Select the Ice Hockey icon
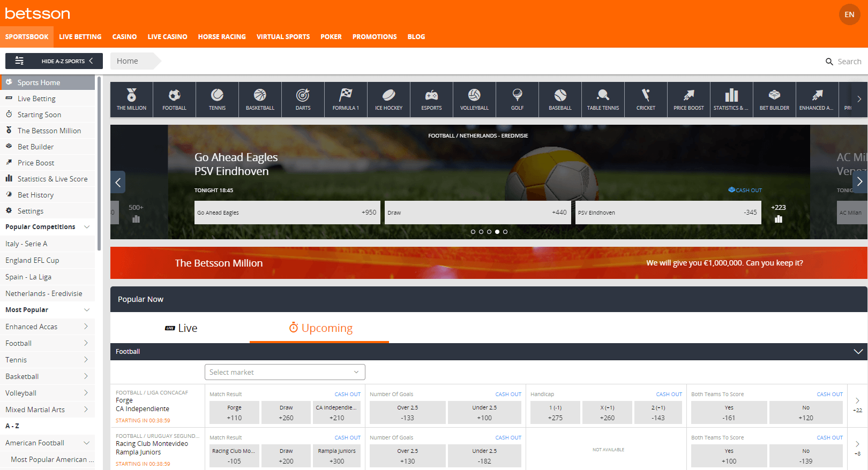The width and height of the screenshot is (868, 470). (x=388, y=100)
